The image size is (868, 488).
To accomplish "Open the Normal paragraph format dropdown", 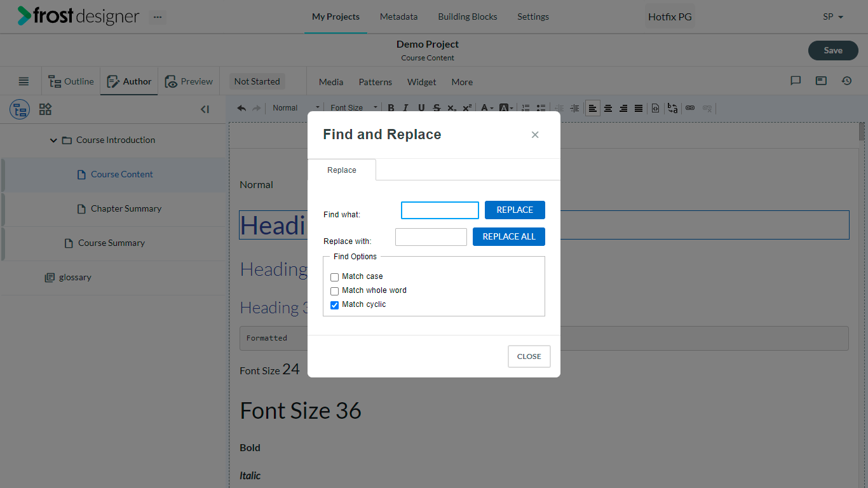I will [296, 108].
